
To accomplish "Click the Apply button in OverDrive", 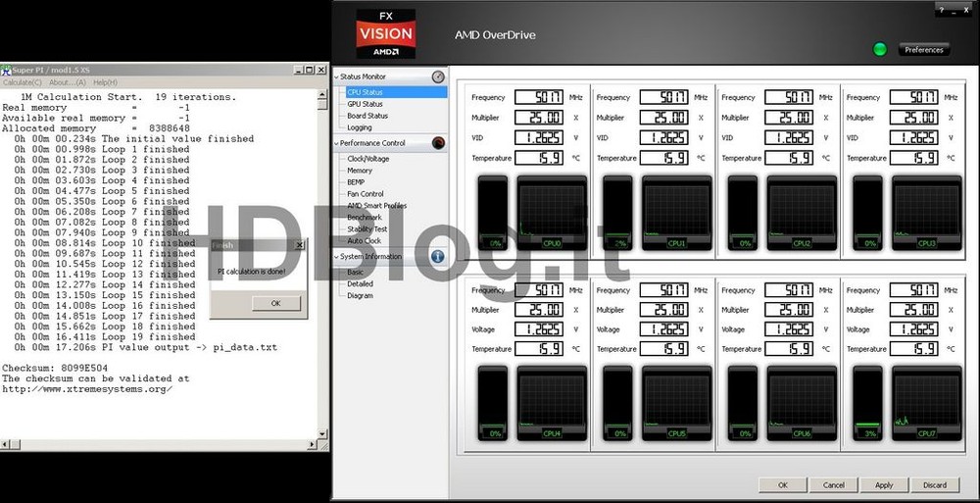I will pos(884,484).
